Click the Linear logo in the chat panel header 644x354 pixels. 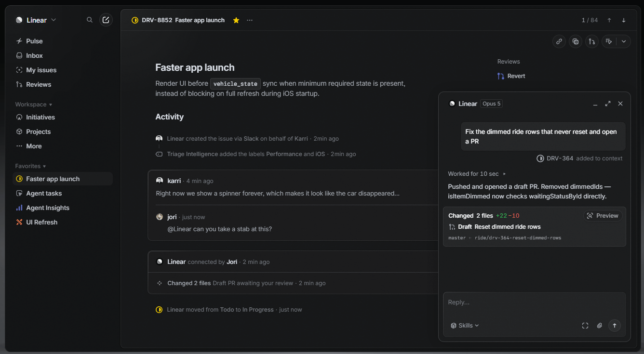[x=452, y=104]
